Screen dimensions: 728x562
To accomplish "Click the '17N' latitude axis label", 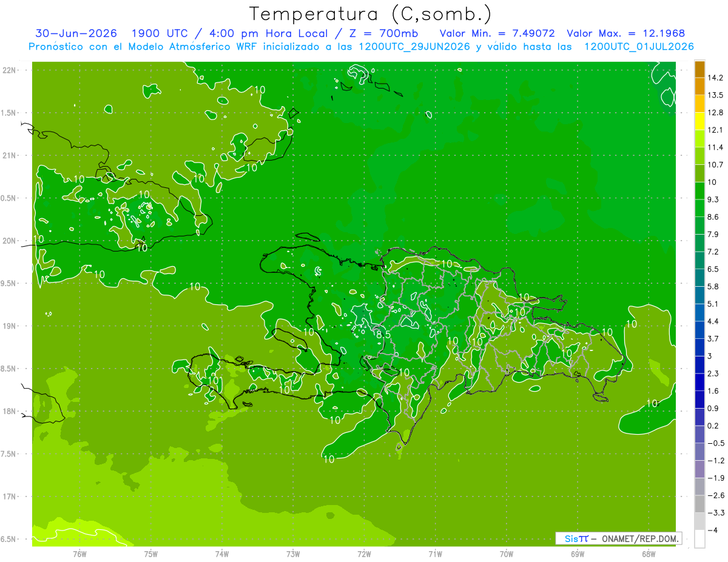I will tap(9, 497).
